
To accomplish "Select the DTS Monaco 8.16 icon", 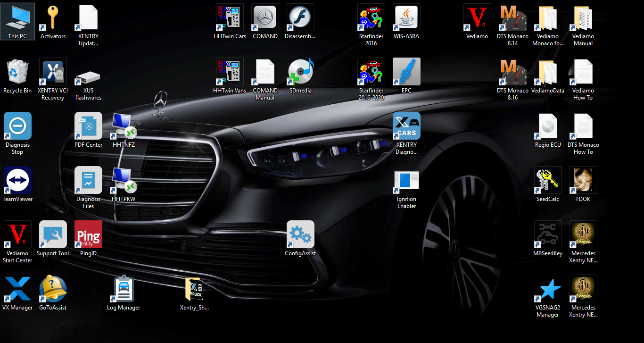I will (512, 72).
